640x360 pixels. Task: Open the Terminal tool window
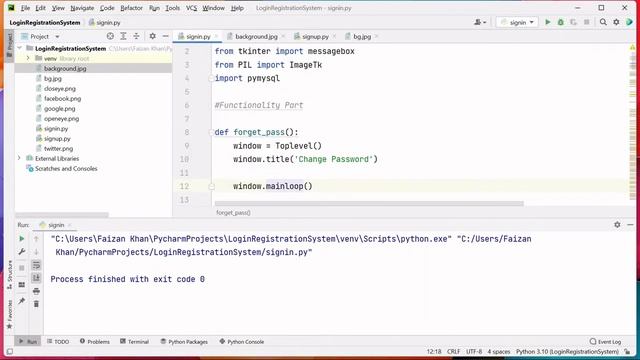point(134,341)
